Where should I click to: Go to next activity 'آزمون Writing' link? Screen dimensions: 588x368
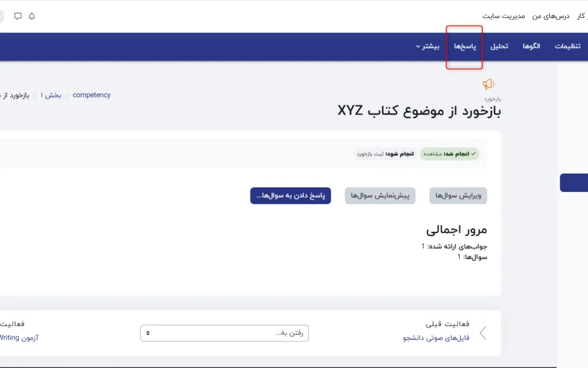coord(20,338)
